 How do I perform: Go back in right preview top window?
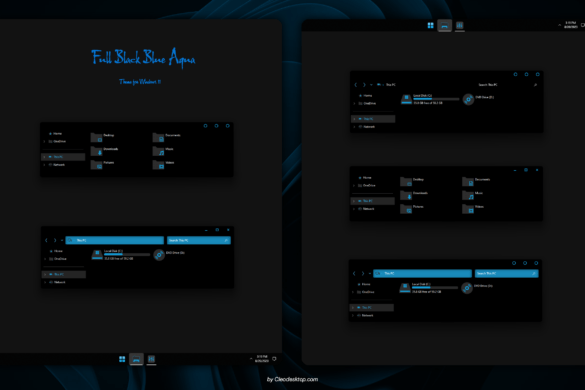356,85
